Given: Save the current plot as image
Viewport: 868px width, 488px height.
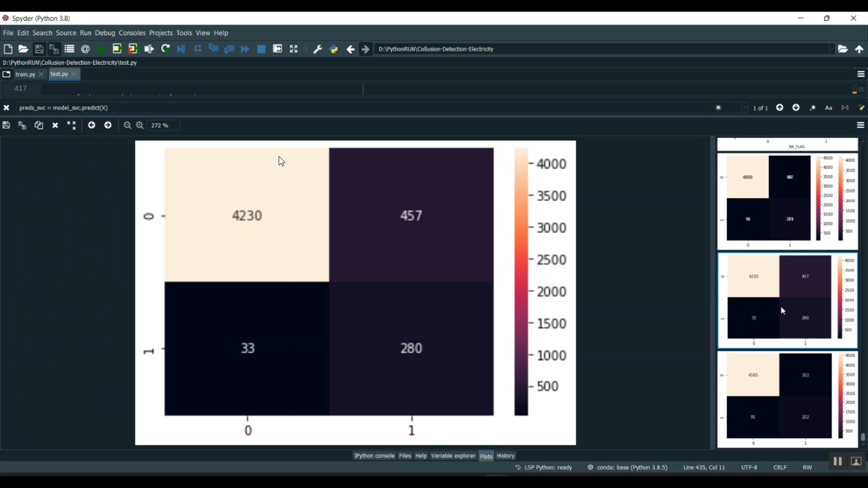Looking at the screenshot, I should point(6,125).
